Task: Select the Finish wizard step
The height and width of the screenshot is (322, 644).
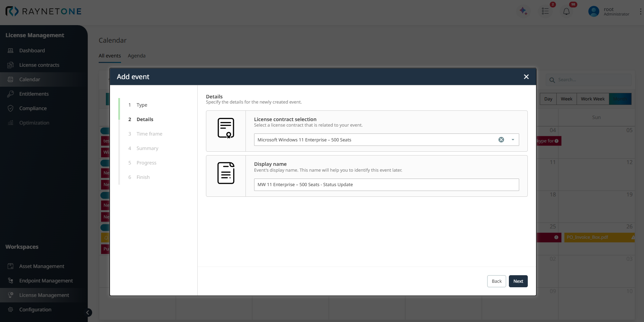Action: pos(143,177)
